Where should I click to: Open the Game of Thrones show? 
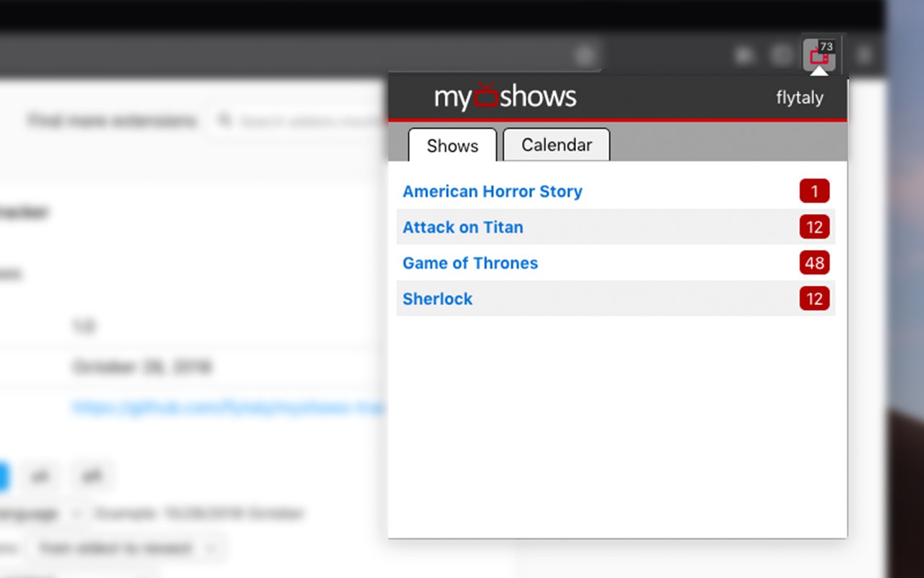[471, 263]
